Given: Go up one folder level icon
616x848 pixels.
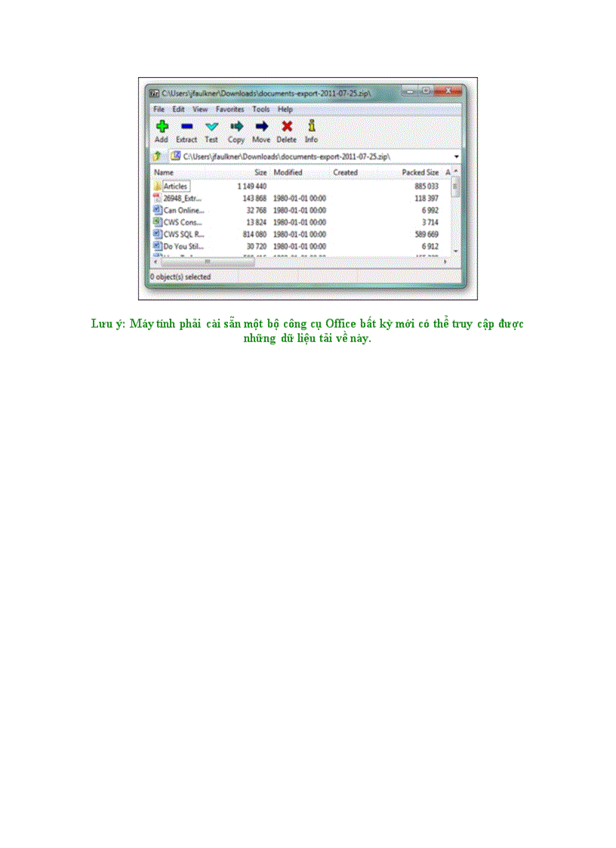Looking at the screenshot, I should pos(158,156).
